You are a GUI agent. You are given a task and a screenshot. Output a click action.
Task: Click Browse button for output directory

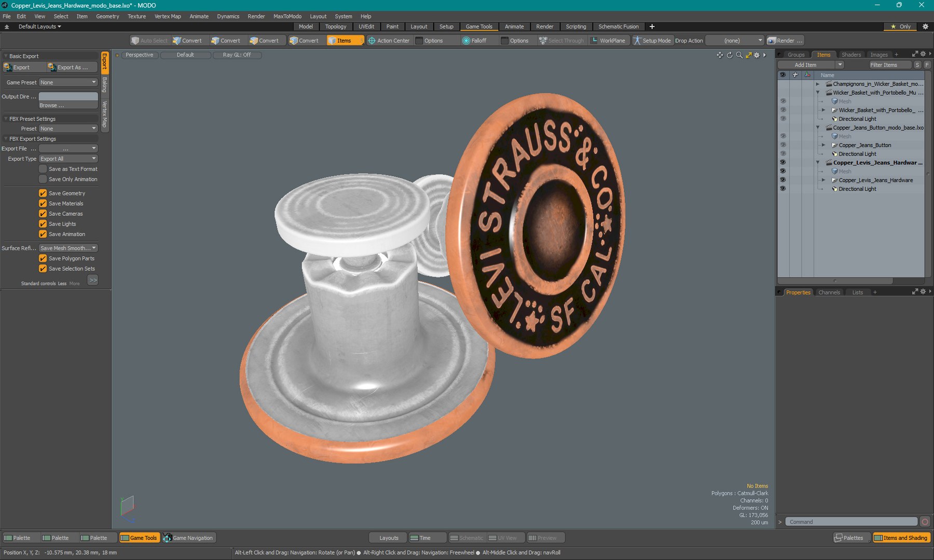coord(68,105)
